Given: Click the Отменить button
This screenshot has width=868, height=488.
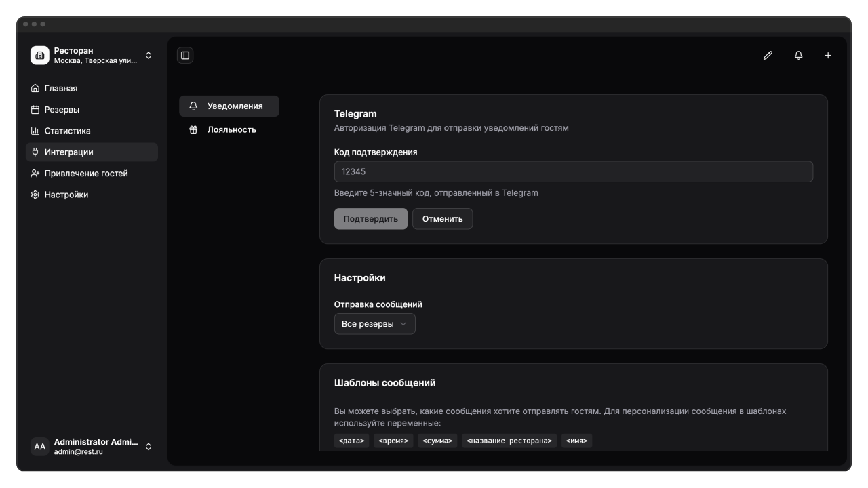Looking at the screenshot, I should pyautogui.click(x=442, y=219).
